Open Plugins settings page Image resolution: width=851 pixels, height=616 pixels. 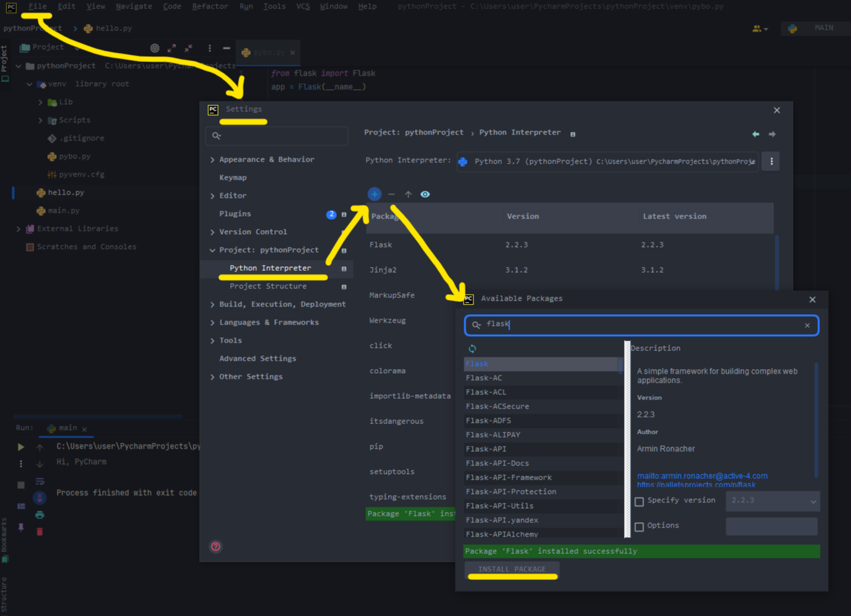(235, 214)
